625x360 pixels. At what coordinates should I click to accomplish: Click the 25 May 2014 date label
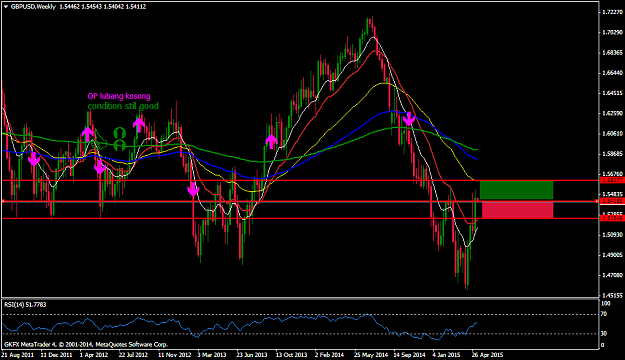(371, 355)
